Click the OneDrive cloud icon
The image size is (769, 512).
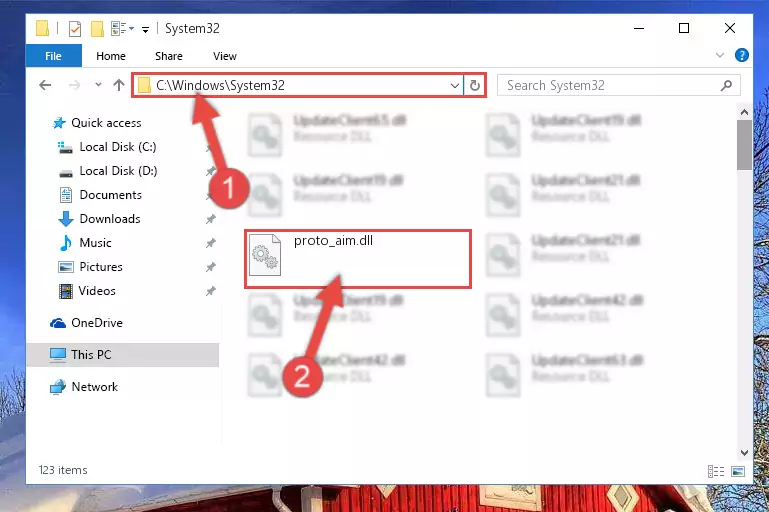[x=58, y=323]
